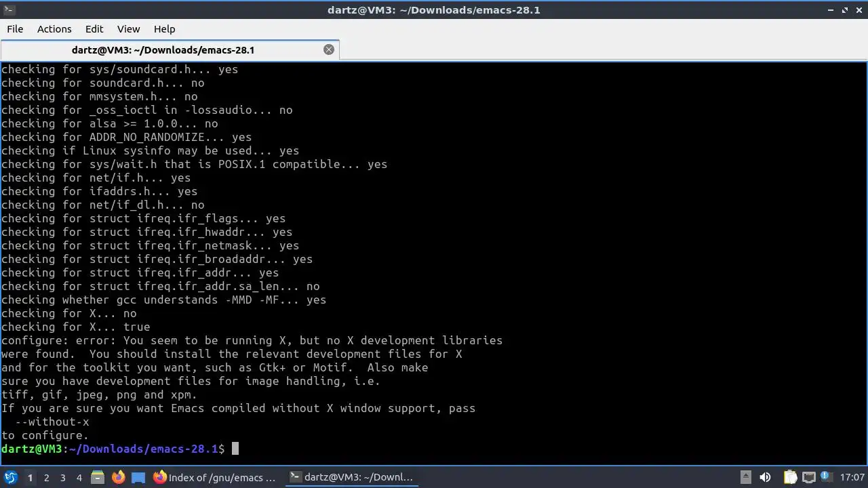The image size is (868, 488).
Task: Click the 'checking for ifaddrs.h... yes' line
Action: point(99,191)
